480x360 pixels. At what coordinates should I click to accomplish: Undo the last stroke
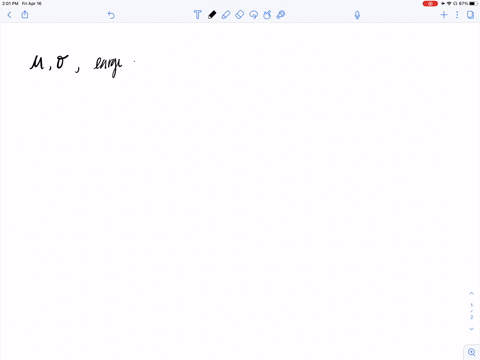pyautogui.click(x=111, y=15)
